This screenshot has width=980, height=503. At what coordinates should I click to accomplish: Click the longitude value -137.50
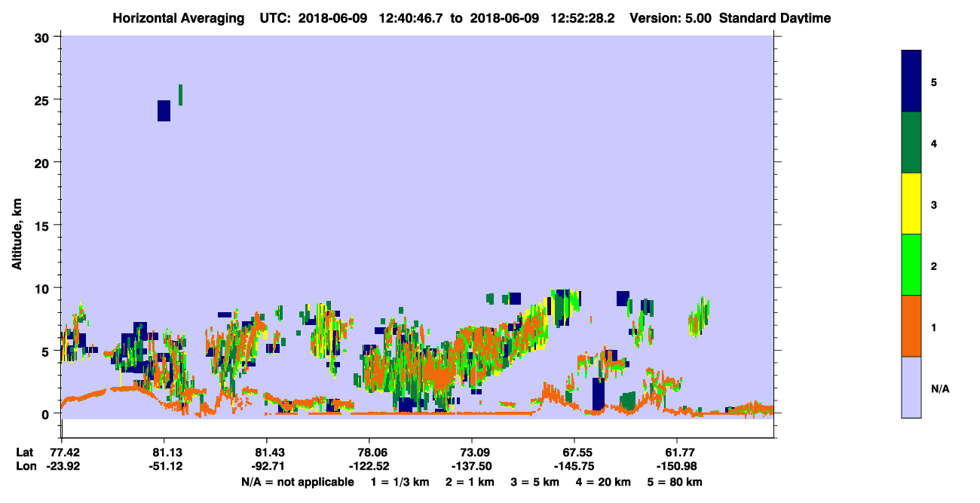471,466
